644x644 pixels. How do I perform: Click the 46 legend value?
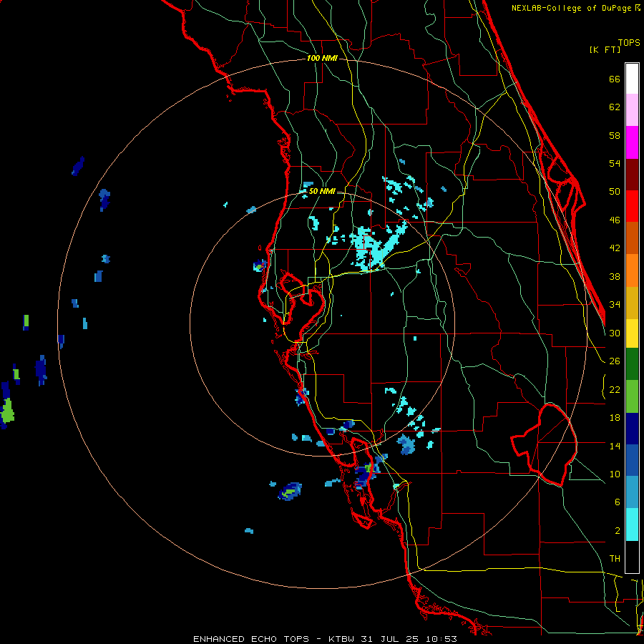(x=615, y=220)
